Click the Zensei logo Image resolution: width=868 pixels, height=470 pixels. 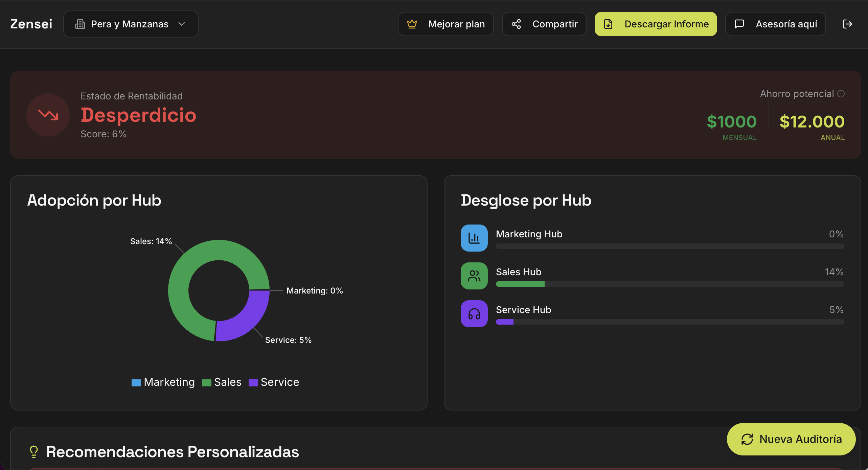[31, 24]
